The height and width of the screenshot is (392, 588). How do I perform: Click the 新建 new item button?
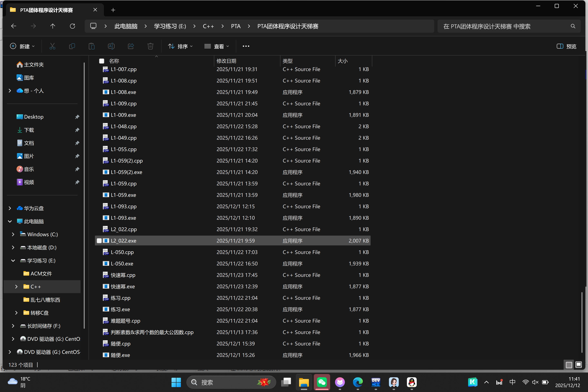[22, 46]
